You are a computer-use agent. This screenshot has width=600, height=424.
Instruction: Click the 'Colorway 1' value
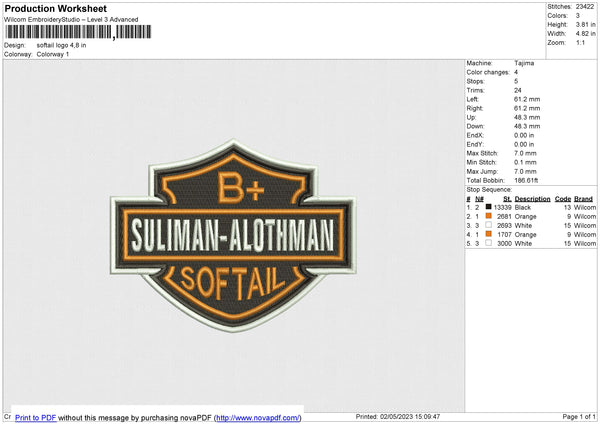(x=53, y=54)
